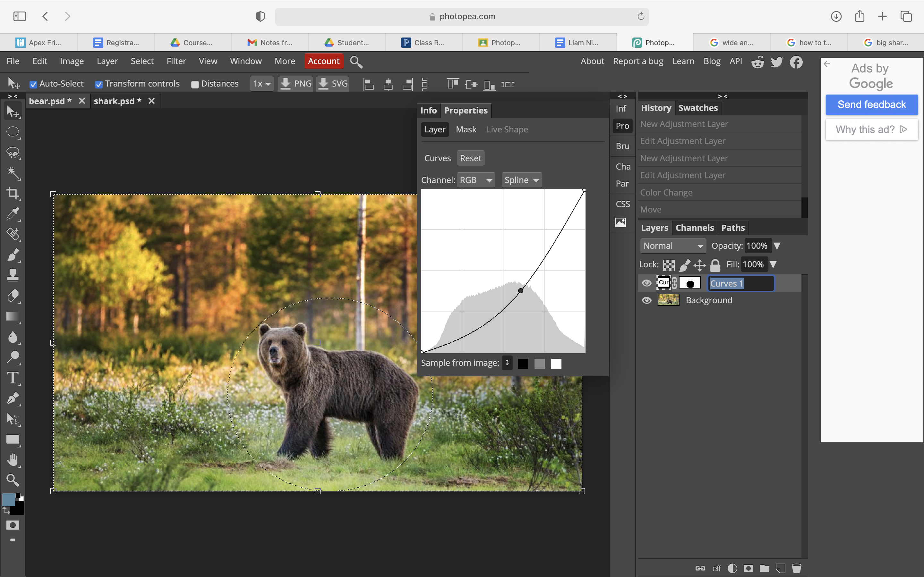Open the Spline curve type dropdown
This screenshot has height=577, width=924.
[x=522, y=180]
